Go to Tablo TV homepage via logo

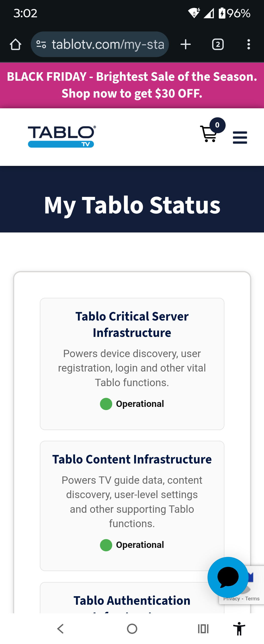pyautogui.click(x=62, y=137)
